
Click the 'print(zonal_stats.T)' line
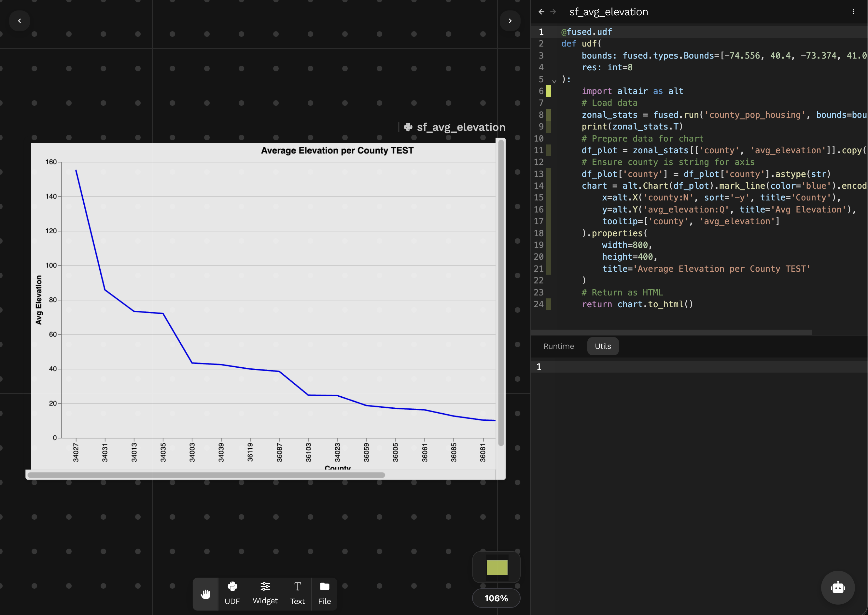click(632, 127)
